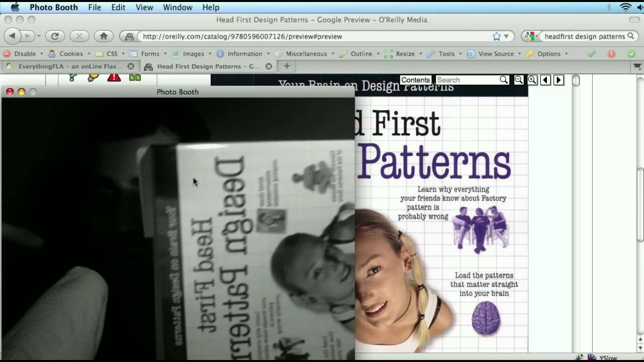The image size is (644, 362).
Task: Open the Window menu
Action: pos(178,7)
